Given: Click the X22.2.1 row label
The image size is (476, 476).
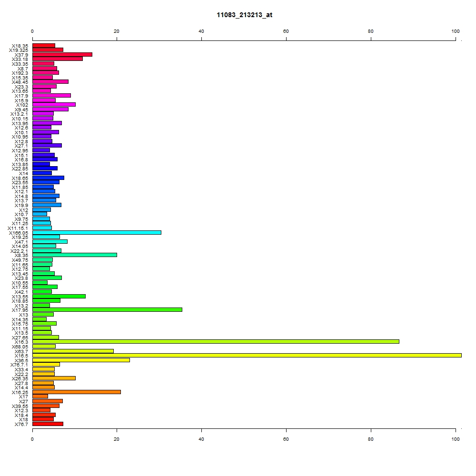Looking at the screenshot, I should pos(19,251).
